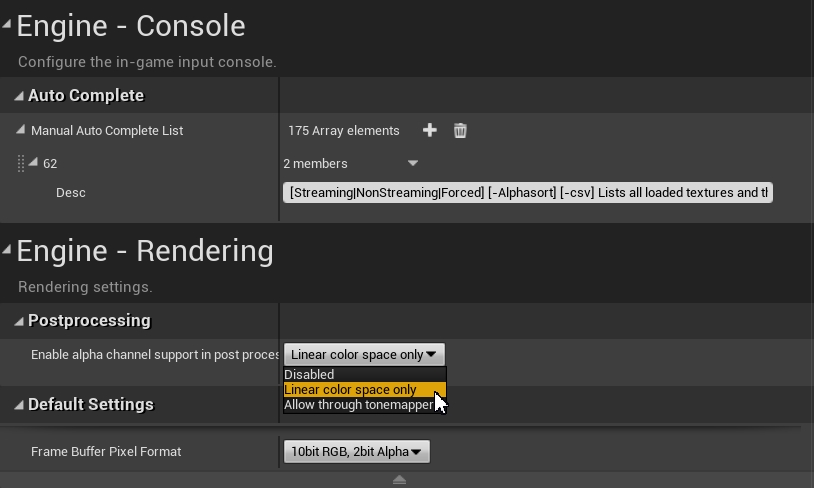The image size is (814, 488).
Task: Collapse array element 62
Action: click(x=33, y=162)
